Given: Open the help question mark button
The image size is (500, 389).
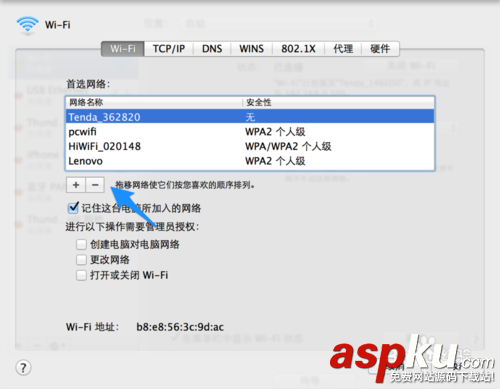Looking at the screenshot, I should (23, 368).
